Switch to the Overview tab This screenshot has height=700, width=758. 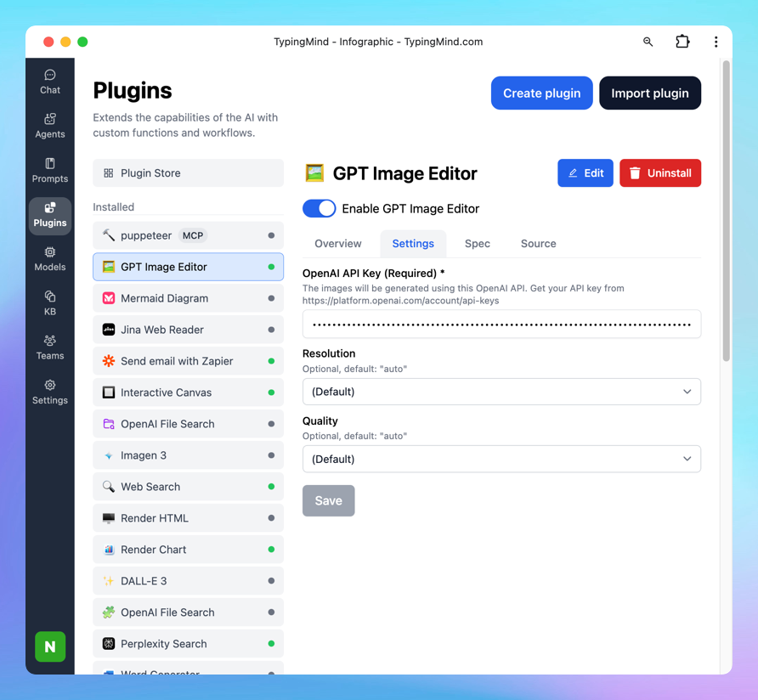(338, 244)
